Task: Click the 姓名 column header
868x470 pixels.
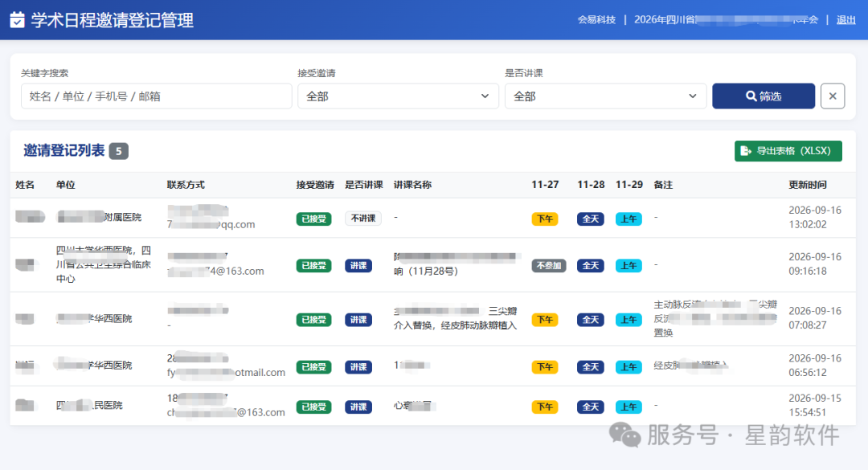Action: 25,185
